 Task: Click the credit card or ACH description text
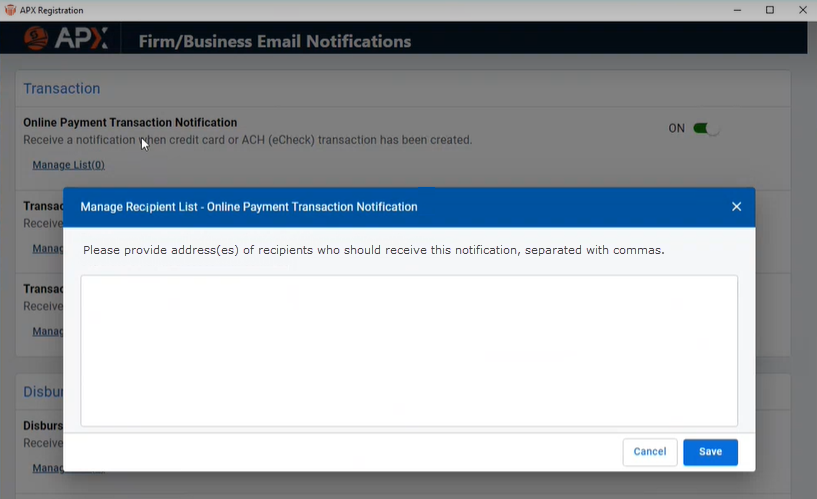click(247, 140)
